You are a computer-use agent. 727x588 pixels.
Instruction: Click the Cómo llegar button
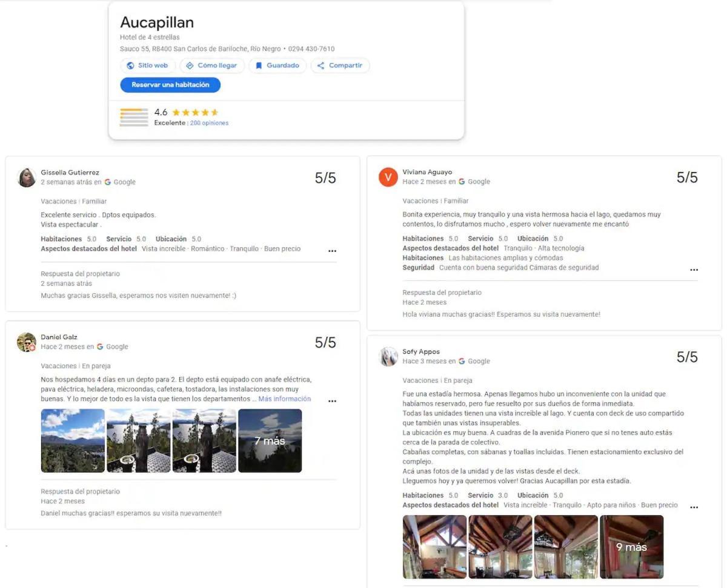pyautogui.click(x=212, y=66)
